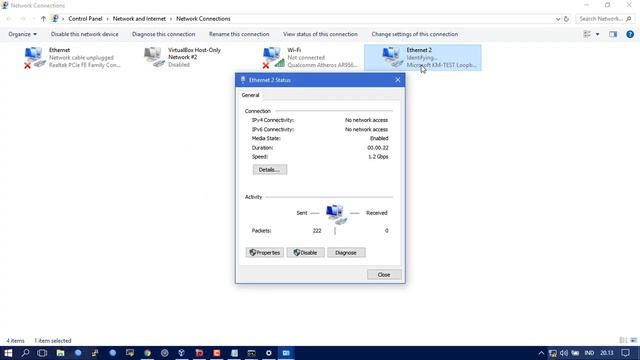Screen dimensions: 640x360
Task: Click the Close button at dialog bottom
Action: point(384,275)
